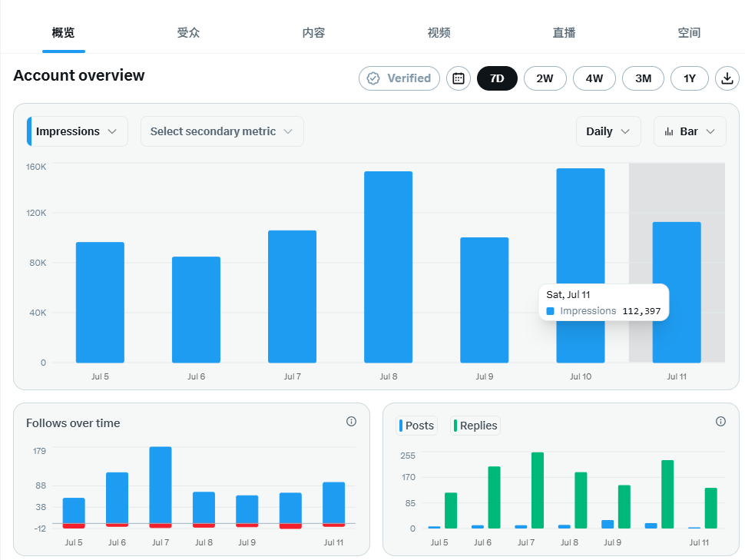The image size is (745, 560).
Task: Switch to the 内容 tab
Action: pos(313,33)
